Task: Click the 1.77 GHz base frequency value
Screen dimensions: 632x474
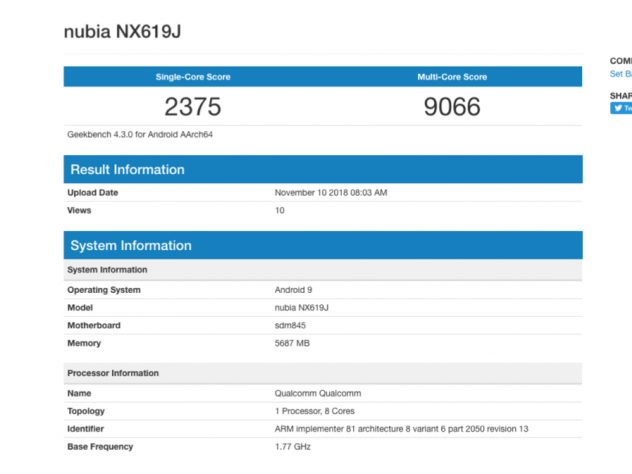Action: click(295, 447)
